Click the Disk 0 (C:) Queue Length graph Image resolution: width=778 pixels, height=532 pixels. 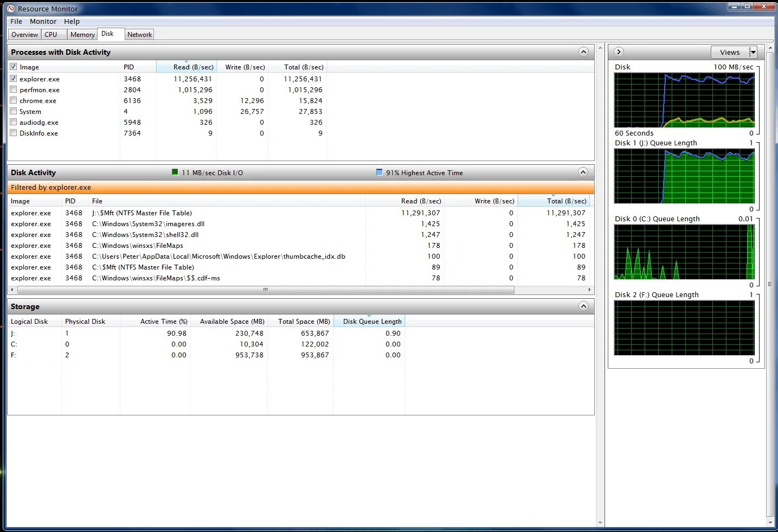click(684, 252)
